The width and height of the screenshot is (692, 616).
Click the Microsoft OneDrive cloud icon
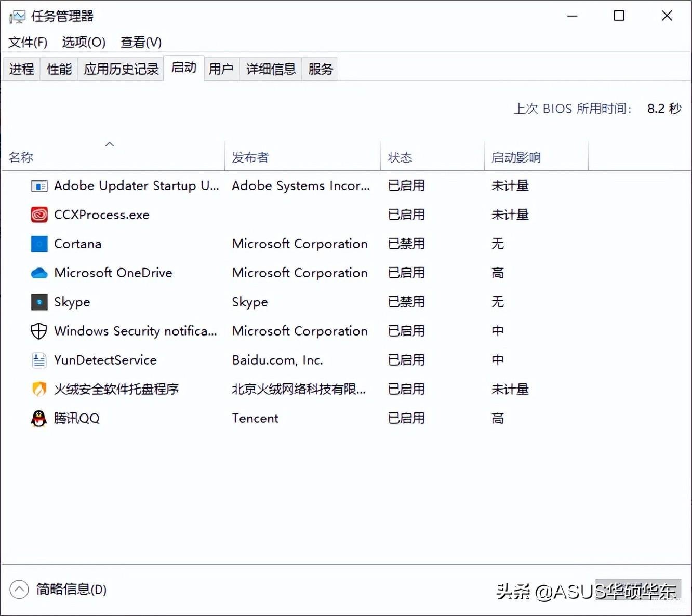pyautogui.click(x=39, y=273)
